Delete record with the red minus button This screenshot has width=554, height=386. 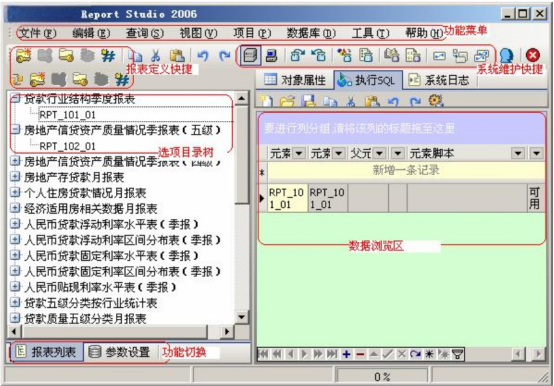point(360,354)
